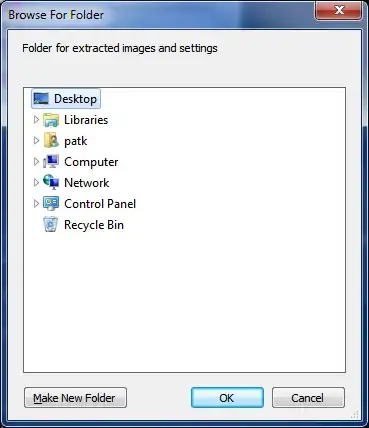Select the Desktop monitor icon
369x428 pixels.
[41, 99]
